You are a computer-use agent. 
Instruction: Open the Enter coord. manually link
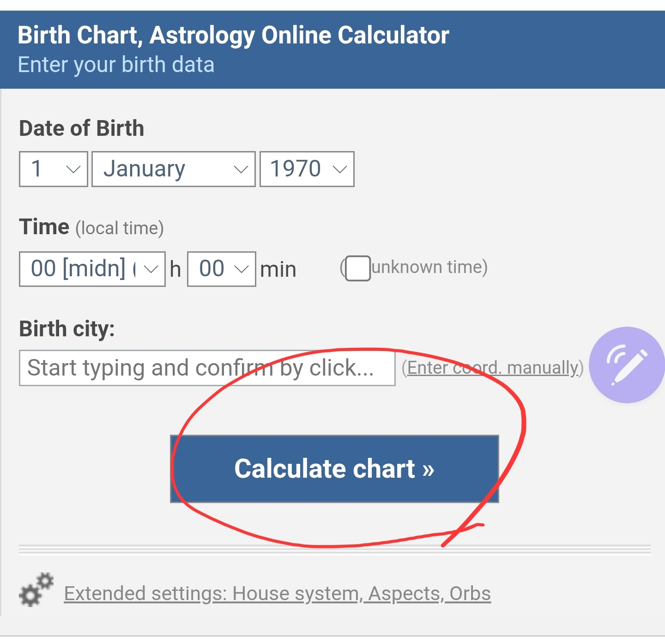(492, 368)
